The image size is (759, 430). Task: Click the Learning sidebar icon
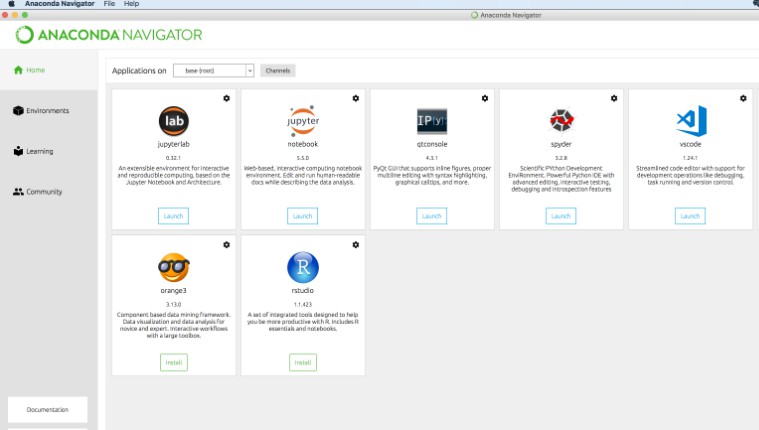pyautogui.click(x=18, y=151)
